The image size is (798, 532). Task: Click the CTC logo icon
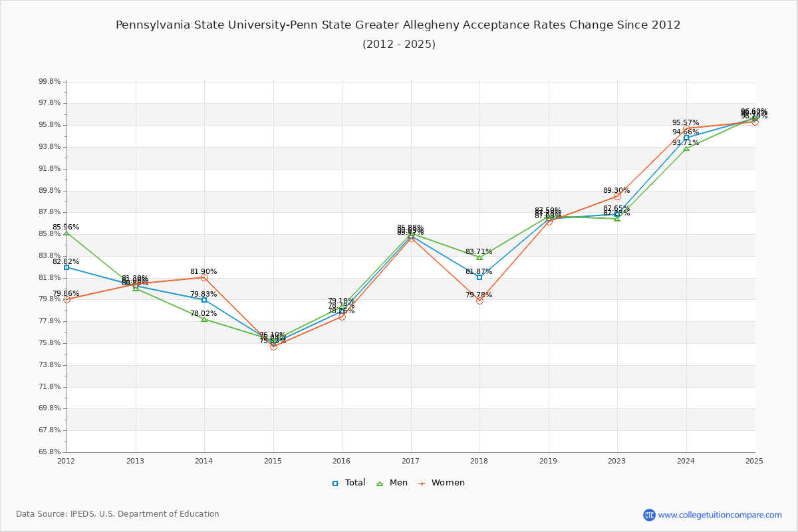pos(649,515)
